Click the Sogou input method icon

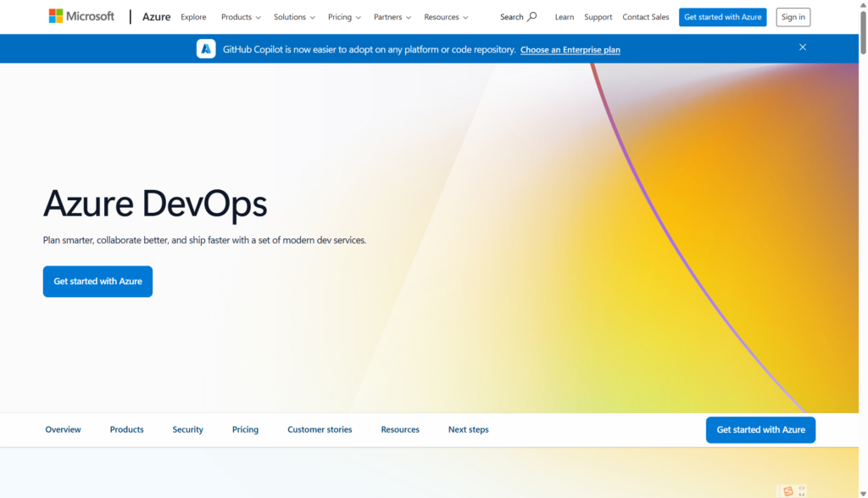pos(788,491)
